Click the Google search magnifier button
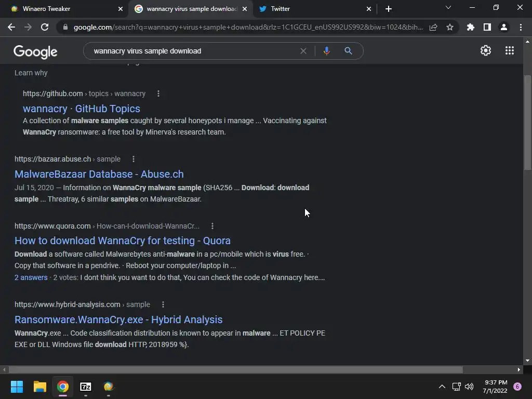The image size is (532, 399). pyautogui.click(x=348, y=51)
